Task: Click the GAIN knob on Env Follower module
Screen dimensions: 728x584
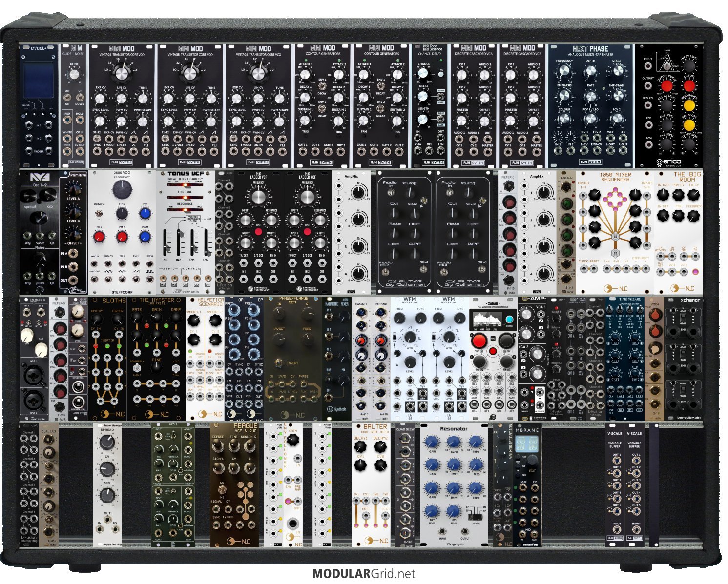Action: pos(292,440)
